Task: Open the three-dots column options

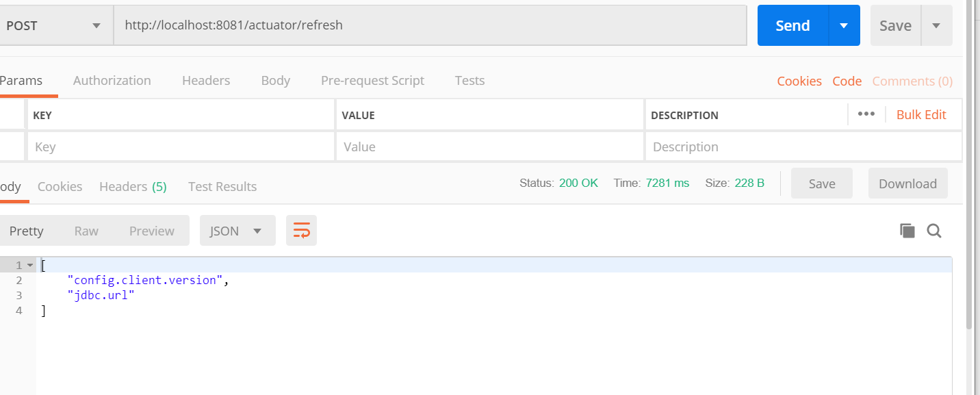Action: tap(866, 114)
